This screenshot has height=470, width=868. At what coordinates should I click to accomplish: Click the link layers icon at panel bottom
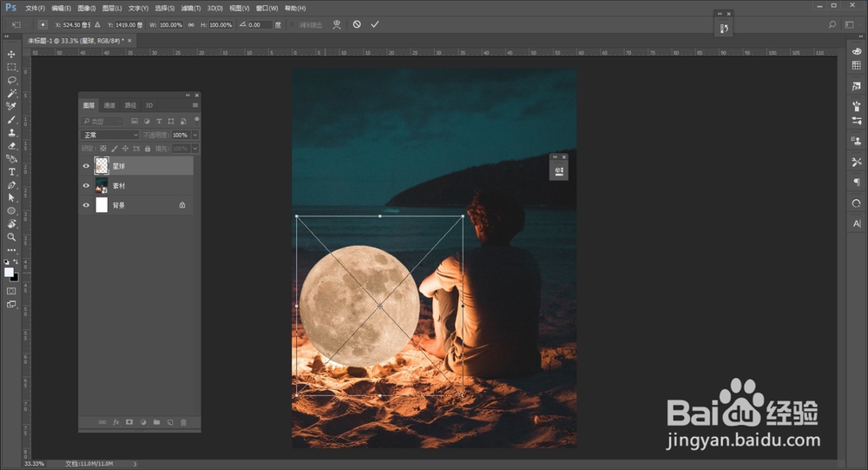(102, 422)
